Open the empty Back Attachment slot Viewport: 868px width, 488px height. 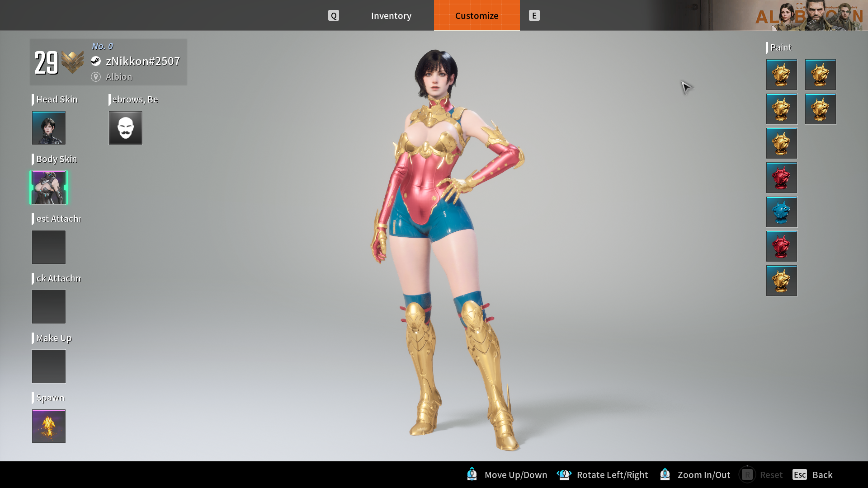(49, 307)
